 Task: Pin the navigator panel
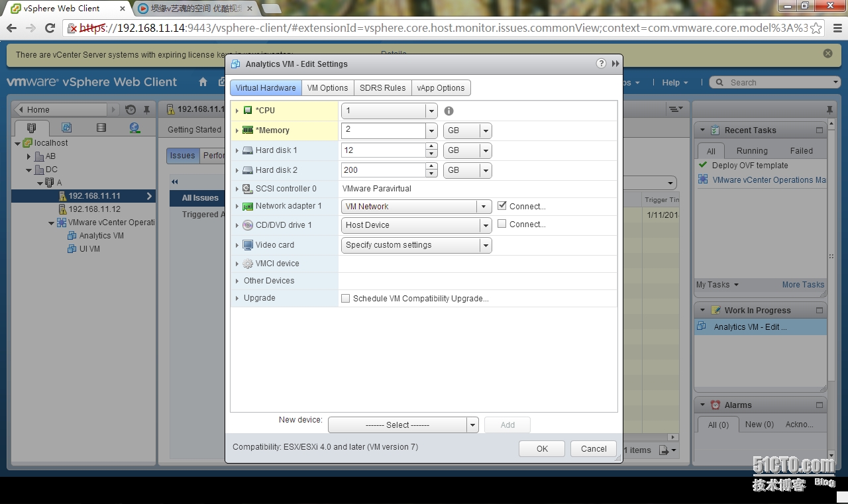point(147,110)
